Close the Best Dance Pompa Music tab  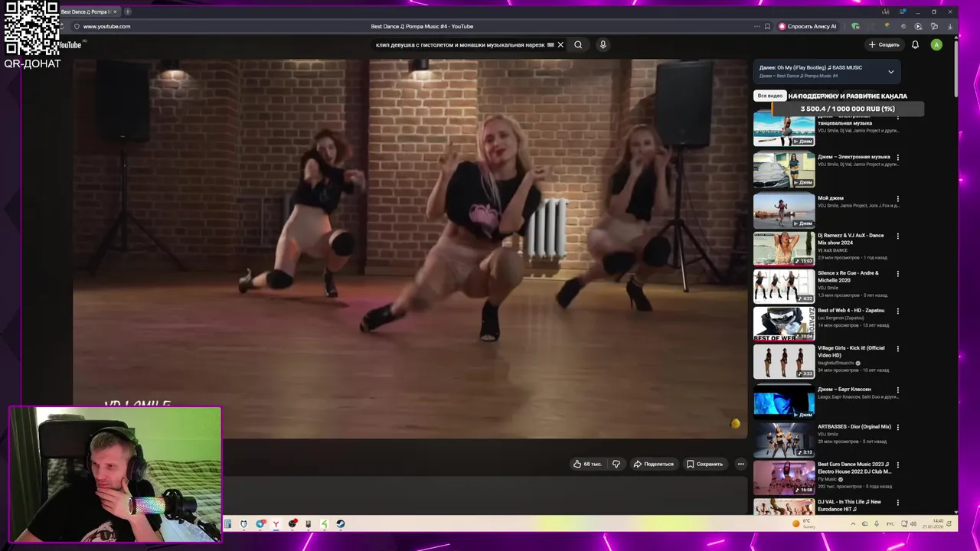[115, 11]
